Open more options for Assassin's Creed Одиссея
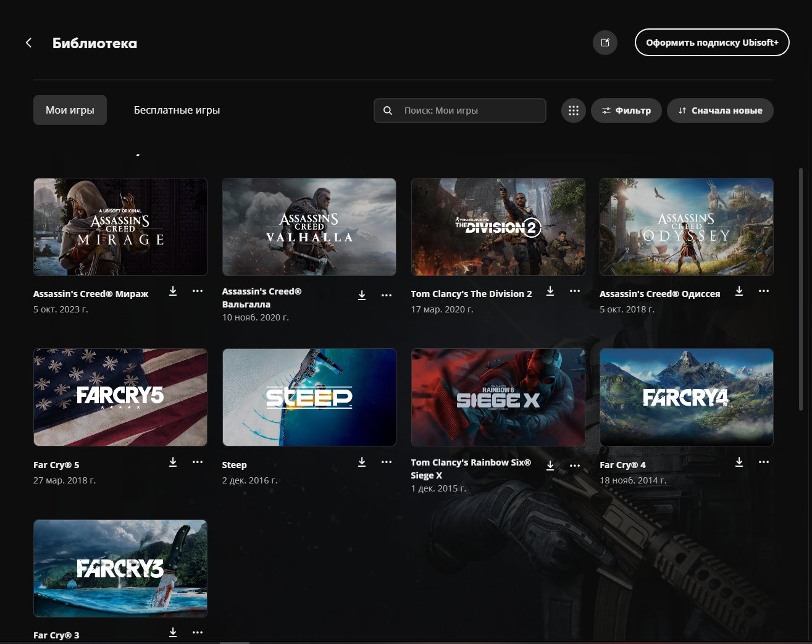The image size is (812, 644). (x=764, y=291)
